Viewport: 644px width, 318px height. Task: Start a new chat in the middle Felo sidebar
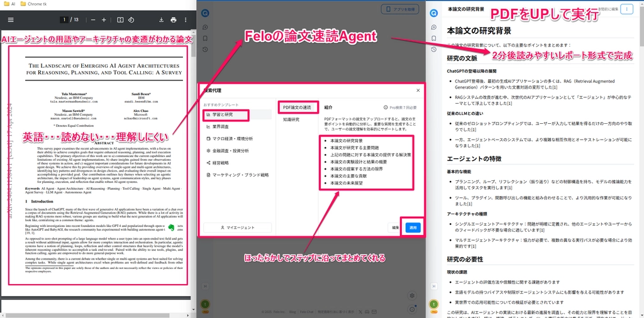(x=205, y=27)
